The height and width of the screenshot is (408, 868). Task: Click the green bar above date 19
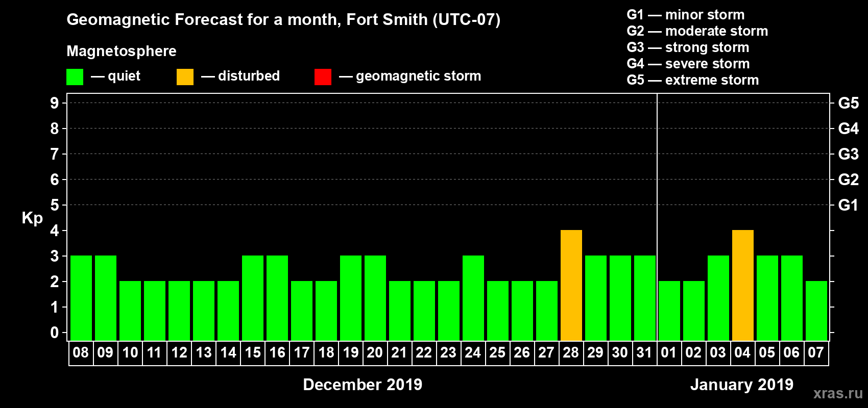[351, 298]
